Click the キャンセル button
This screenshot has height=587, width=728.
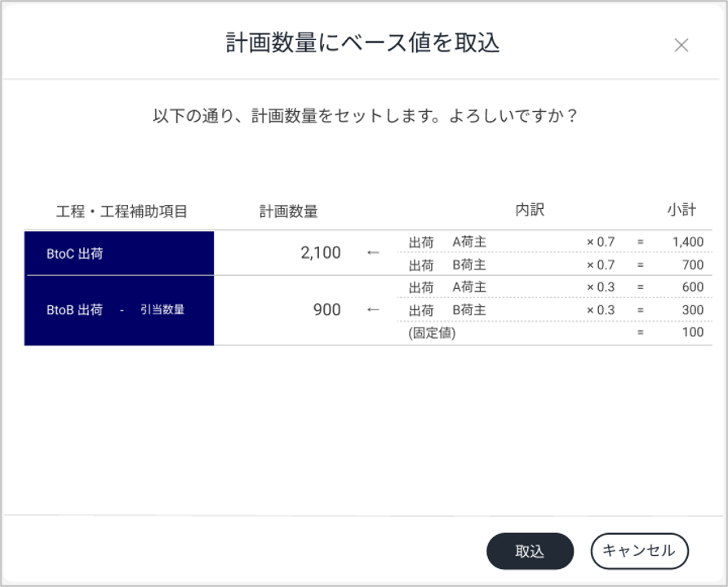point(639,551)
